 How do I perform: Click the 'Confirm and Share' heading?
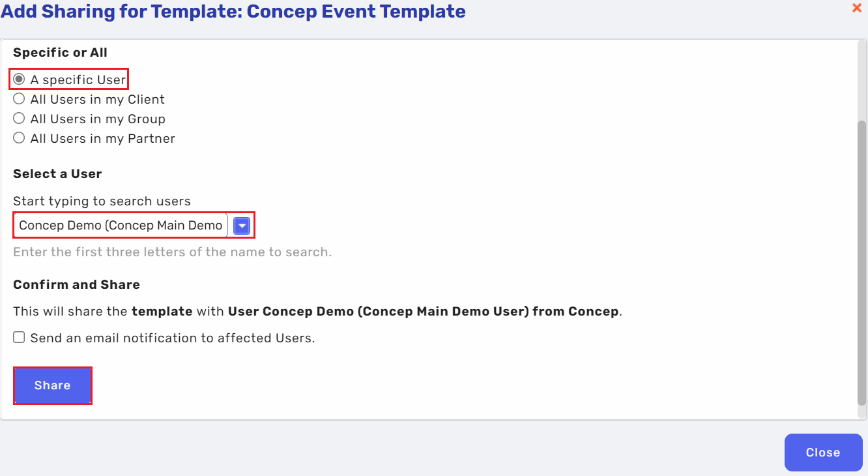tap(76, 285)
